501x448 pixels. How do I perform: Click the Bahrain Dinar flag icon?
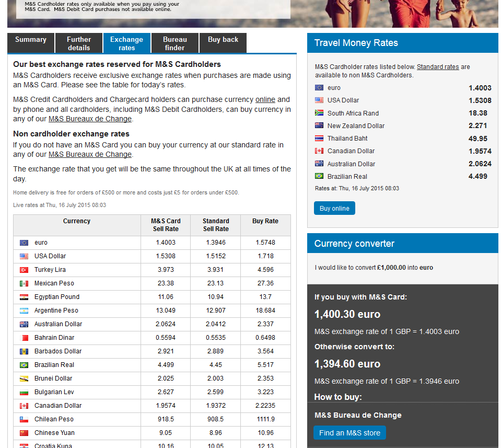pos(24,338)
